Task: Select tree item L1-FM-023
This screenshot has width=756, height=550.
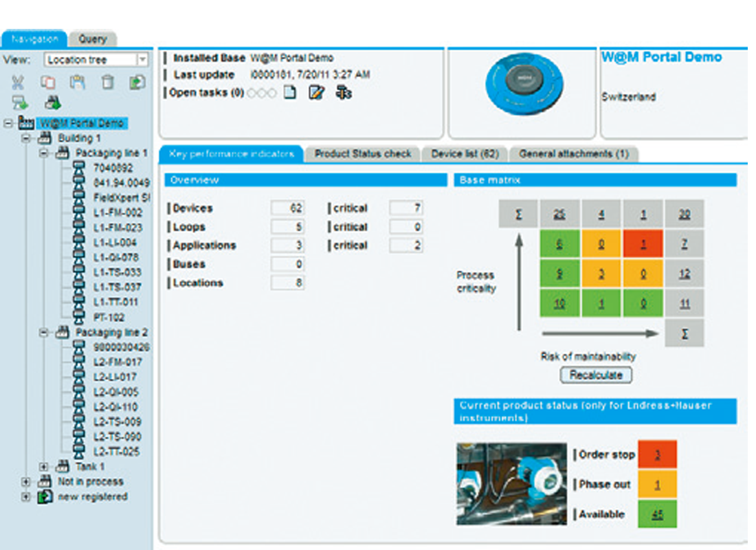Action: click(118, 228)
